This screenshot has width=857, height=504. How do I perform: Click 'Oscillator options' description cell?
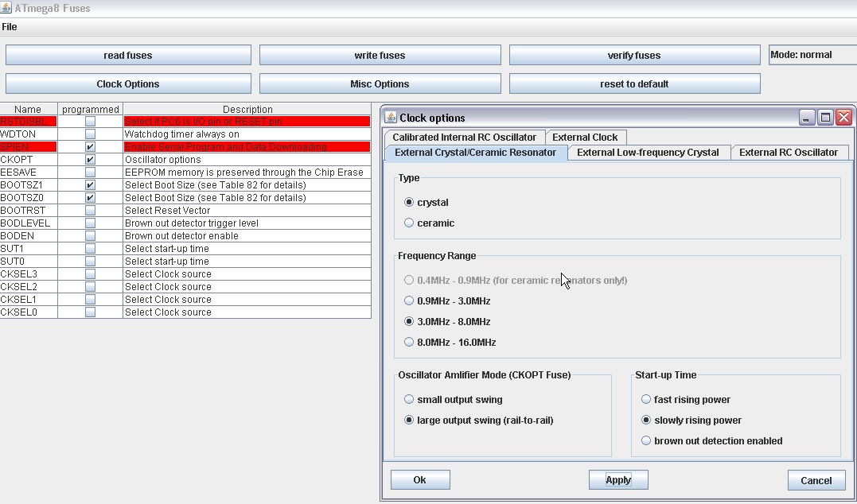(x=247, y=160)
